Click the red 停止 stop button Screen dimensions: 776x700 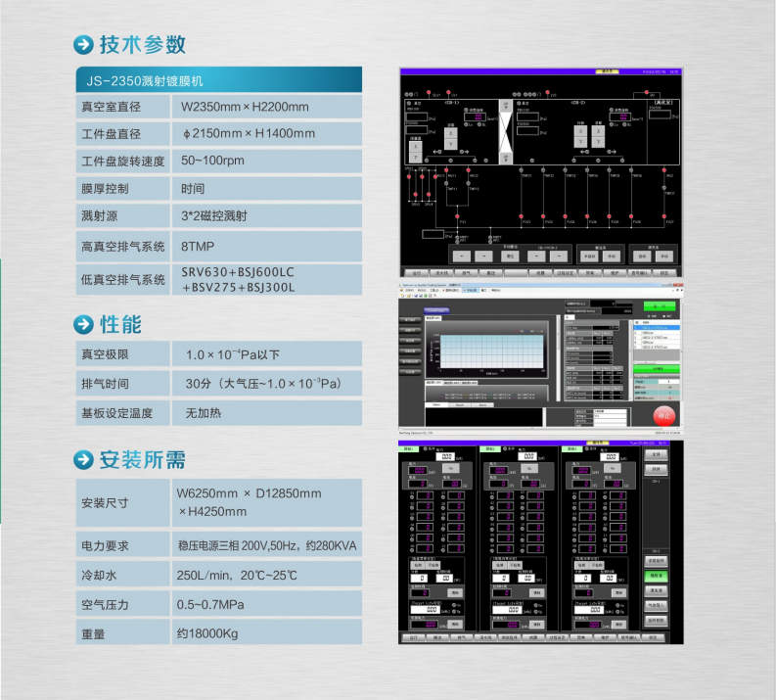pyautogui.click(x=663, y=416)
